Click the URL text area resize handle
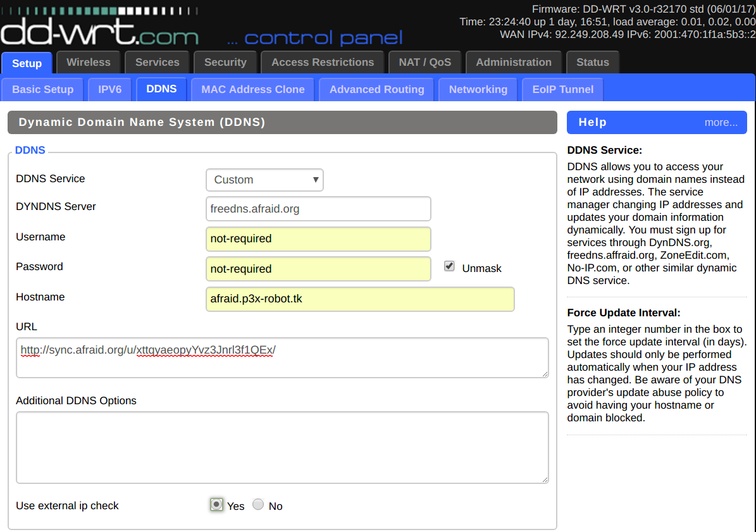 545,374
